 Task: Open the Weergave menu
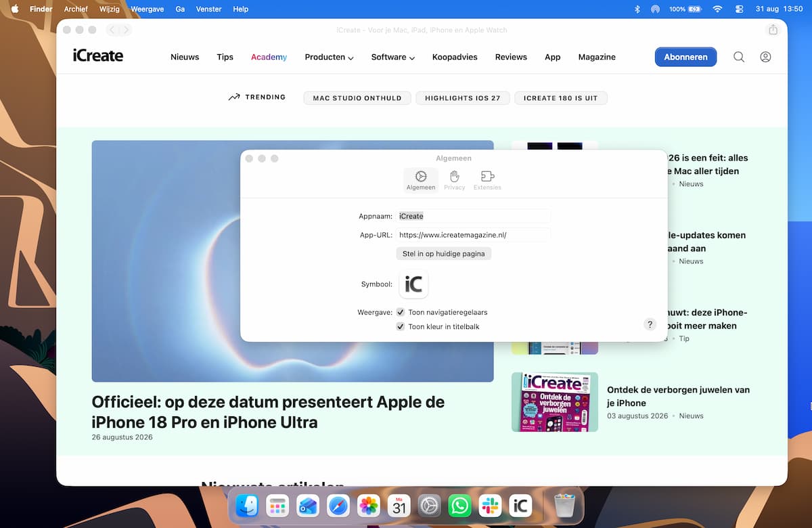coord(148,9)
